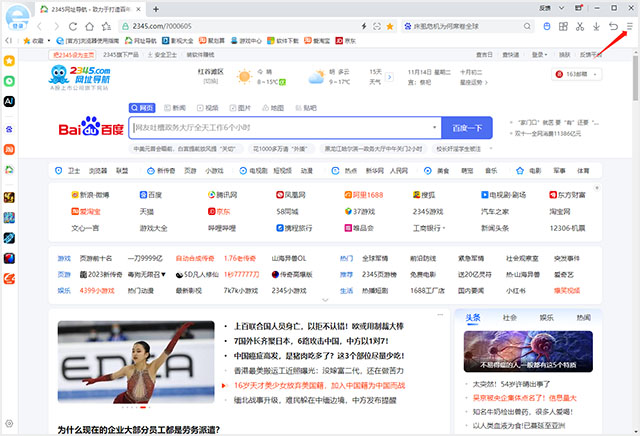Select the 图片 search tab
The height and width of the screenshot is (436, 640).
(x=240, y=108)
